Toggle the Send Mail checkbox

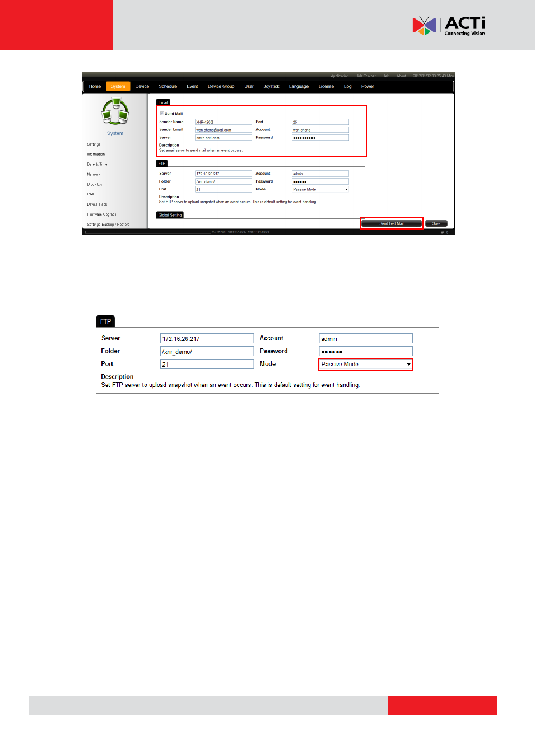click(162, 114)
